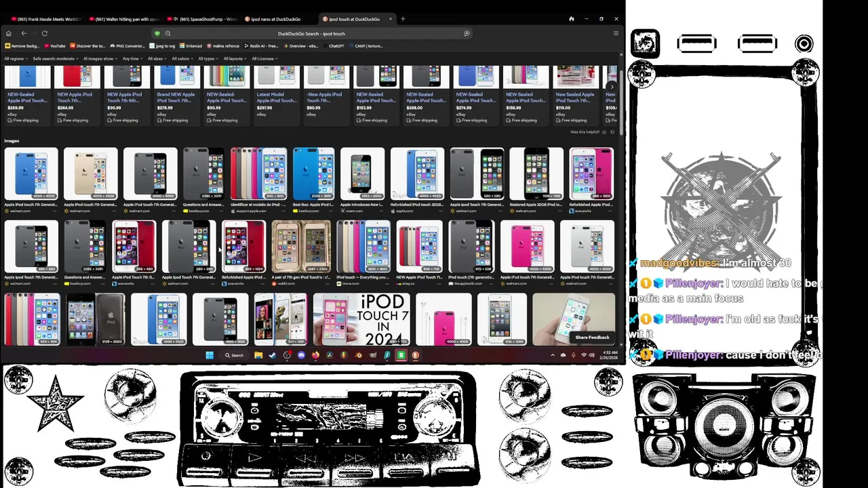Click the microphone tray icon

[x=573, y=355]
